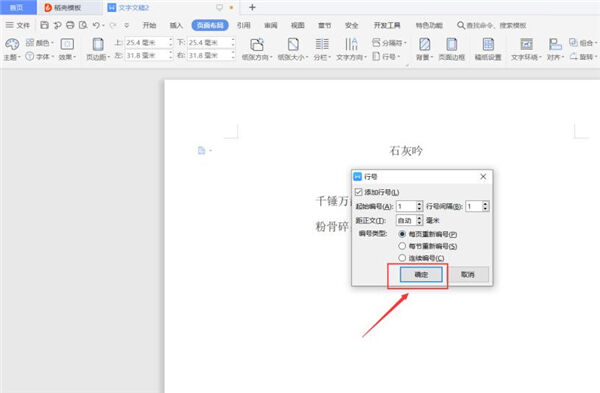Click the Redo arrow icon

[x=113, y=25]
